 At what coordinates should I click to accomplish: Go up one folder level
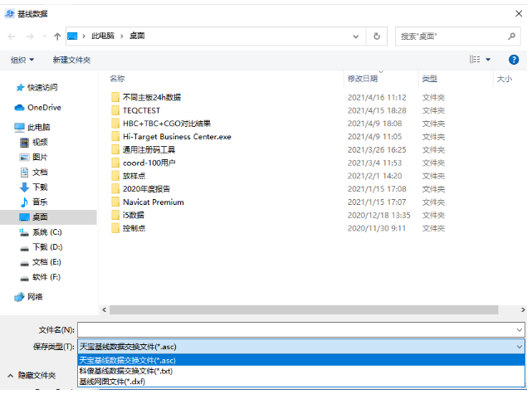(x=57, y=36)
